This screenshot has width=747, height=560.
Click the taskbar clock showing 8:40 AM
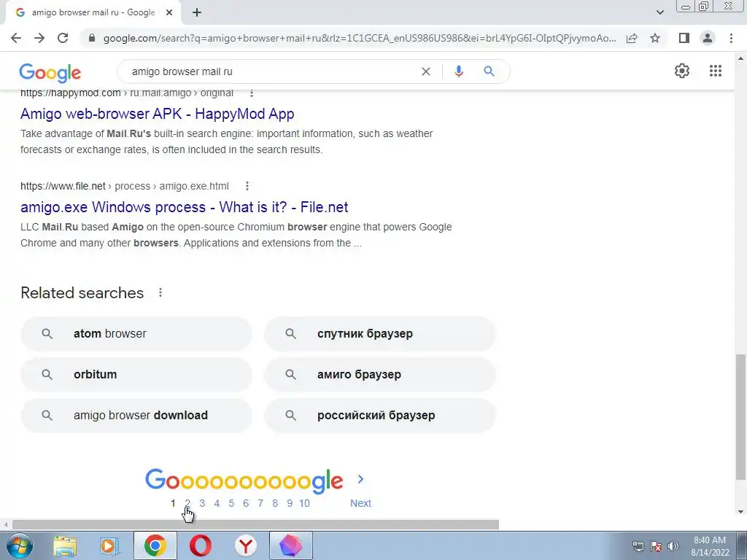coord(710,546)
